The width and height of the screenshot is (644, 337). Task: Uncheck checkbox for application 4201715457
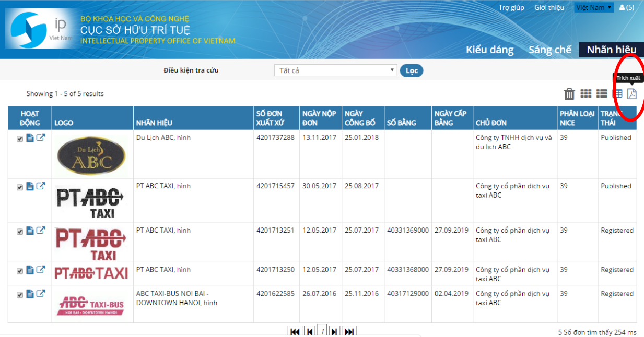click(x=20, y=187)
